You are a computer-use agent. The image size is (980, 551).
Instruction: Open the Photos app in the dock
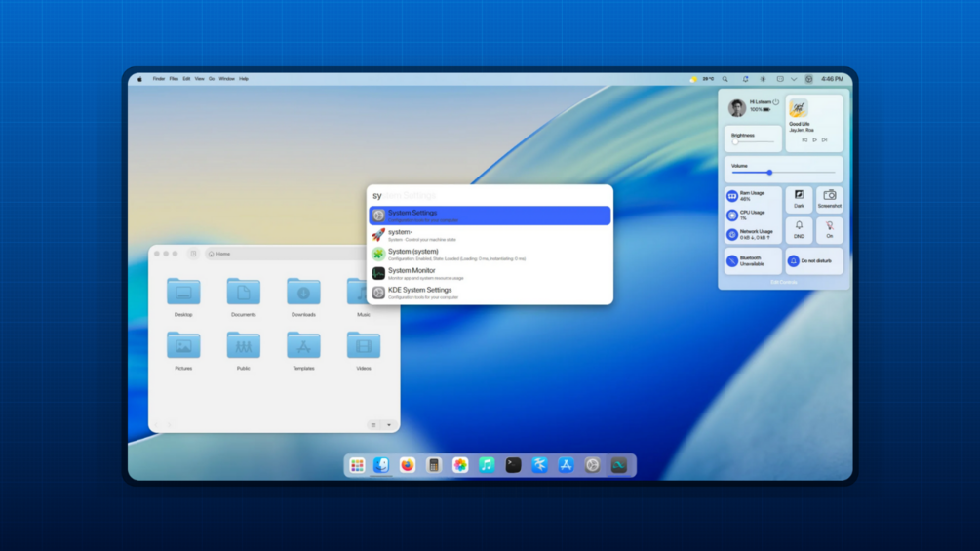[460, 465]
